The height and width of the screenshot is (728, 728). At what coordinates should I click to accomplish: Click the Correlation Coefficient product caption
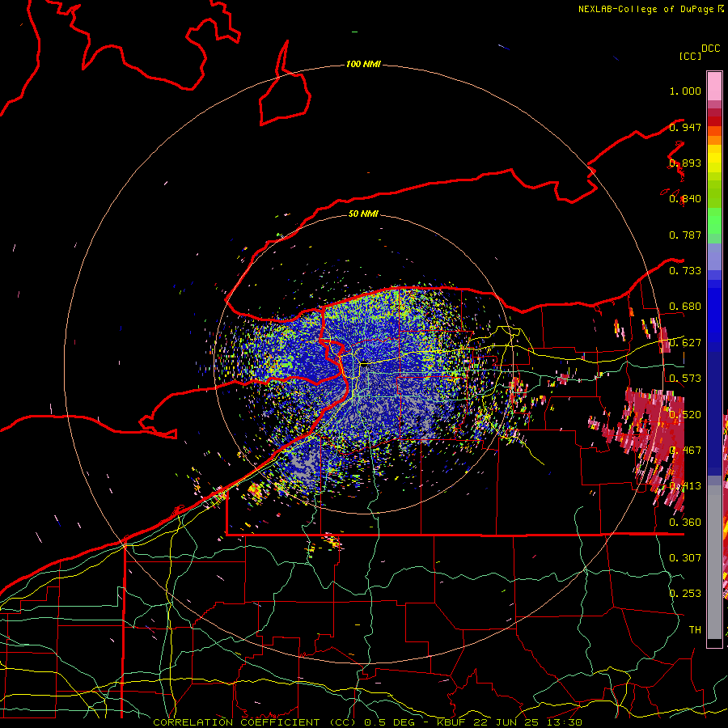[x=367, y=722]
